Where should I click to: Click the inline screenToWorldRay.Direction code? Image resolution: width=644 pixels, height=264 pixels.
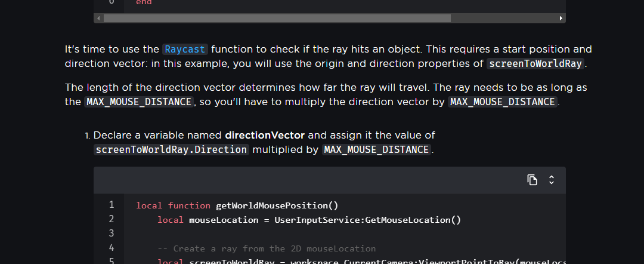(171, 150)
